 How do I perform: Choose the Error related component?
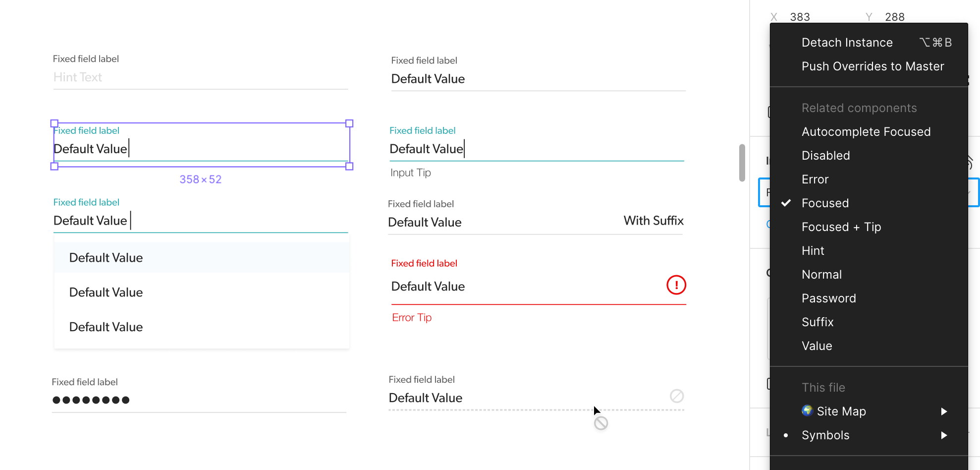tap(815, 179)
